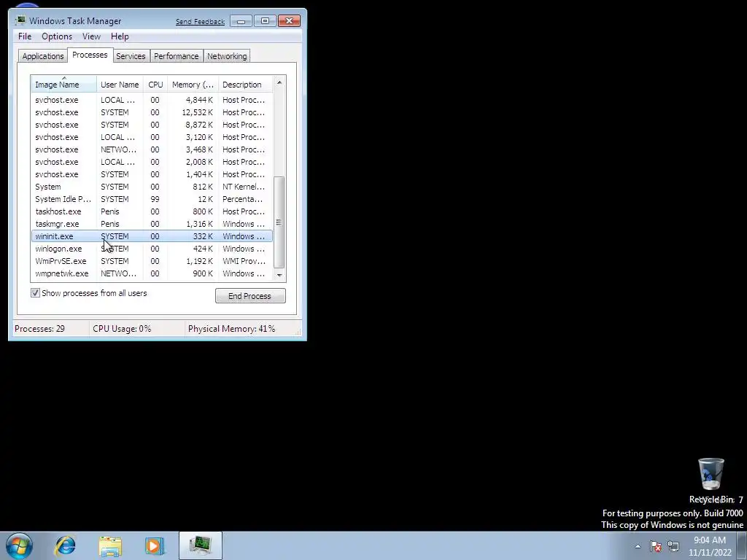Select the taskhost.exe process row

(152, 211)
